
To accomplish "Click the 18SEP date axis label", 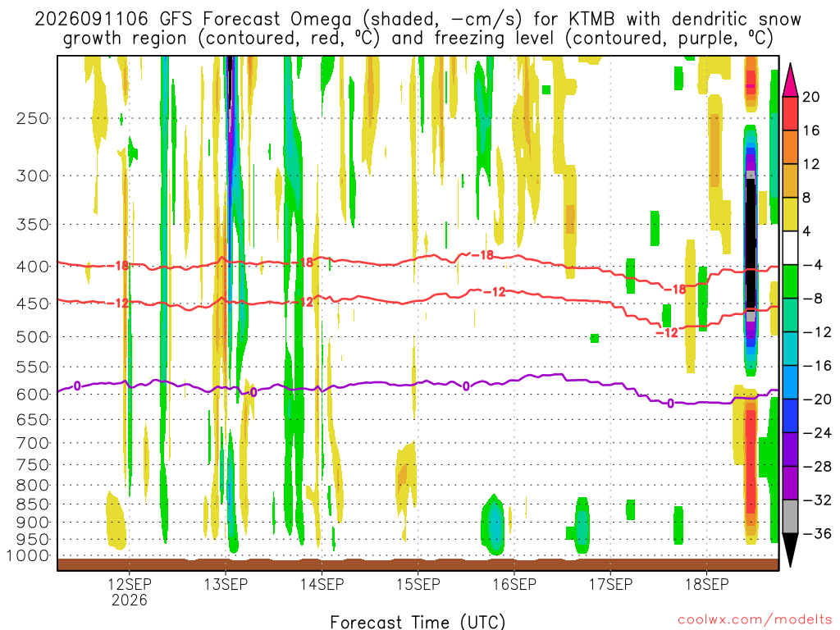I will [x=707, y=584].
